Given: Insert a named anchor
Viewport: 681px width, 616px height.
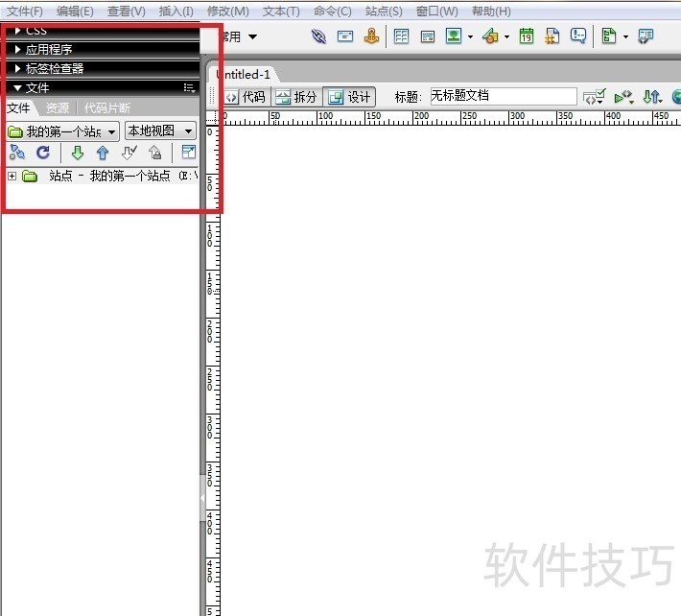Looking at the screenshot, I should pos(371,36).
